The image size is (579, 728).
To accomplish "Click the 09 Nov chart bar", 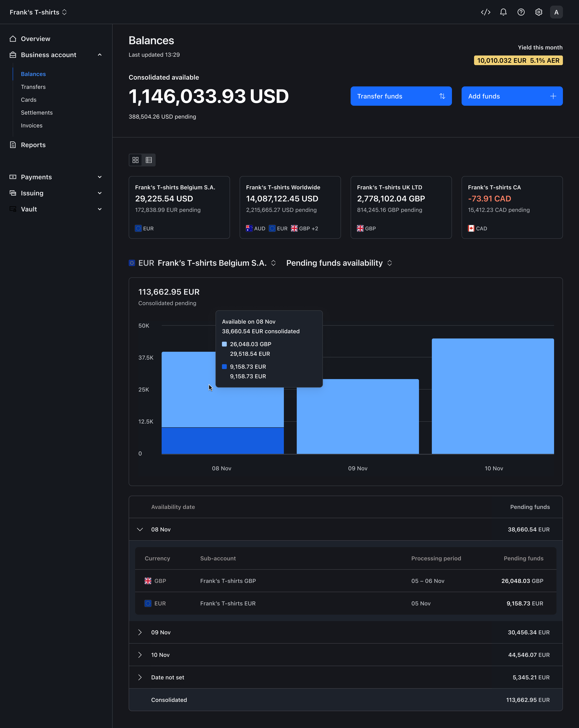I will [358, 417].
